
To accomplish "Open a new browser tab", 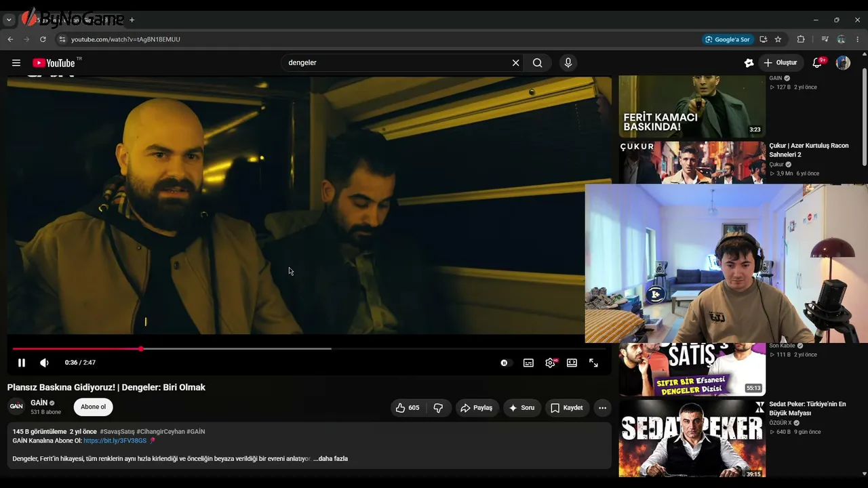I will (132, 20).
